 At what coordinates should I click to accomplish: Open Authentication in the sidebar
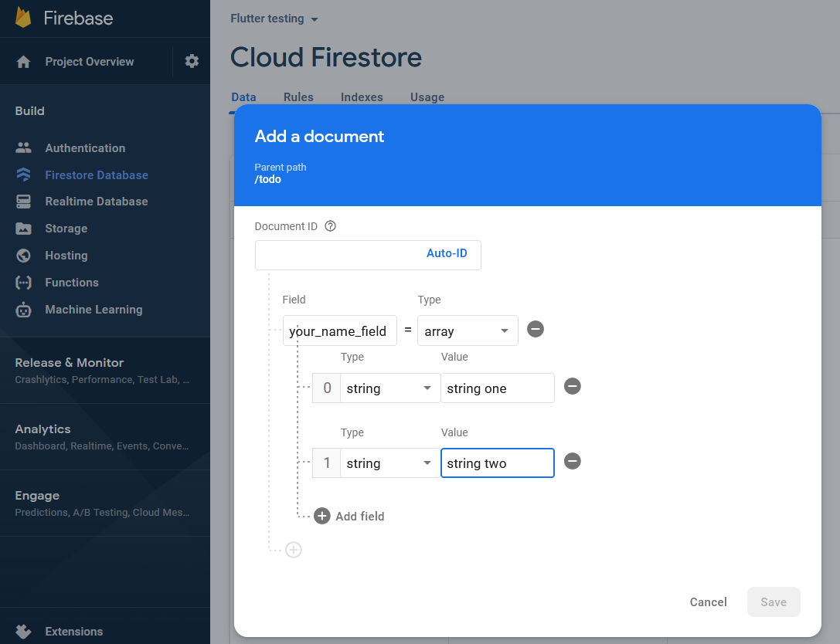85,148
